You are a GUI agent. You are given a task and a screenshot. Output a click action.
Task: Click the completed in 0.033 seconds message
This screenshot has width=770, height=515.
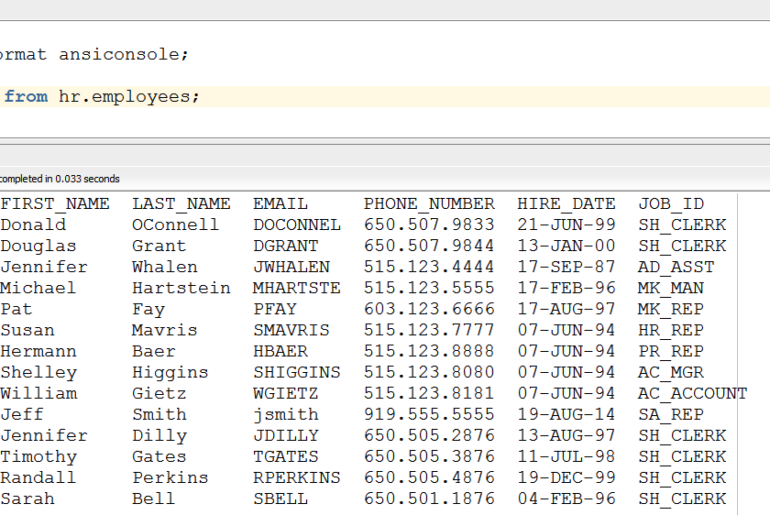60,179
